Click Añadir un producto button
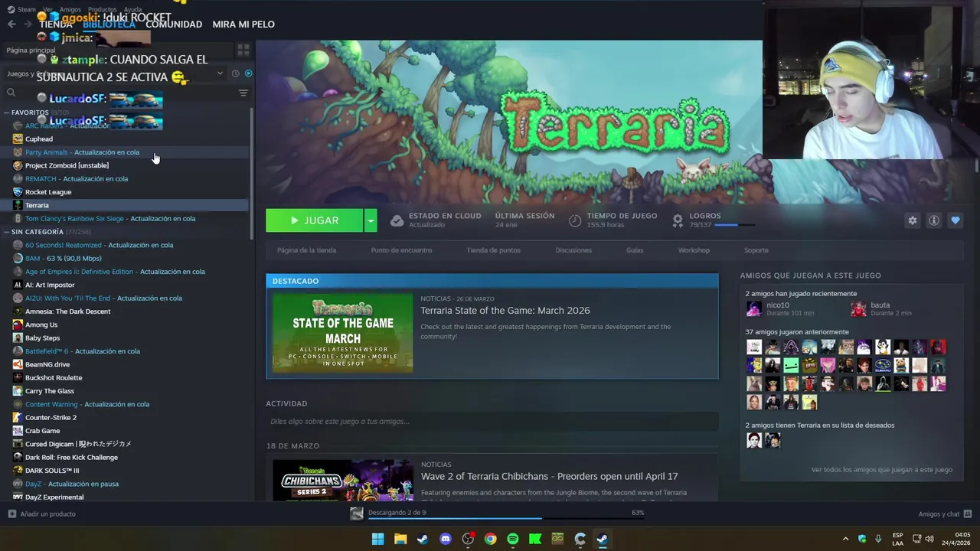The image size is (980, 551). click(x=41, y=514)
